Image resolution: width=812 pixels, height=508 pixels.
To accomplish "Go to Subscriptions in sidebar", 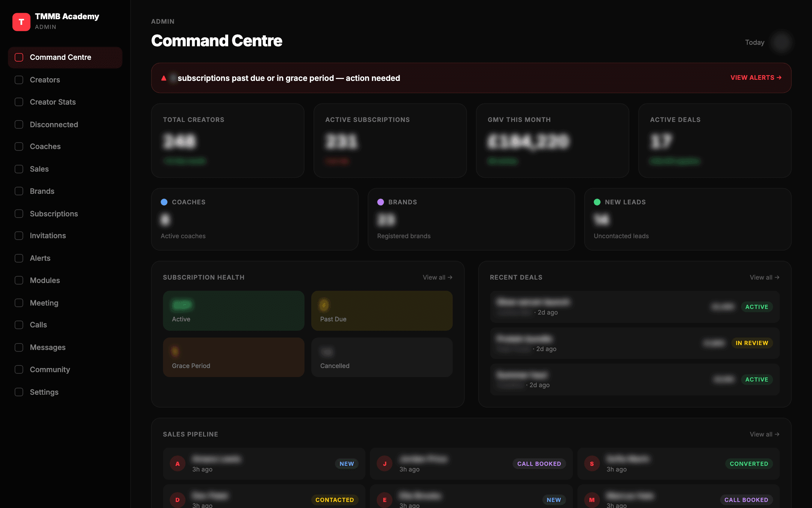I will pyautogui.click(x=65, y=214).
